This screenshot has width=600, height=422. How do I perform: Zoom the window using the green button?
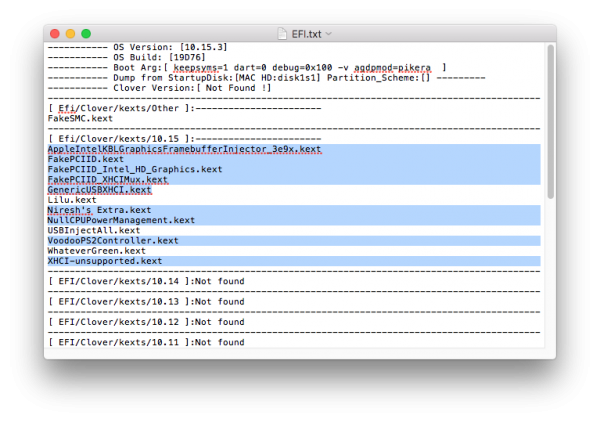[x=85, y=34]
